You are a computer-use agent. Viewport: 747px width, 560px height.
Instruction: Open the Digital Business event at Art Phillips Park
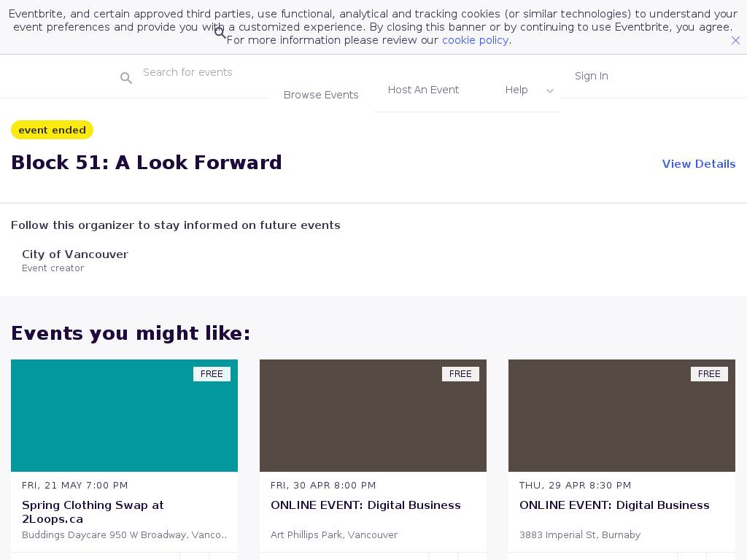pos(365,505)
